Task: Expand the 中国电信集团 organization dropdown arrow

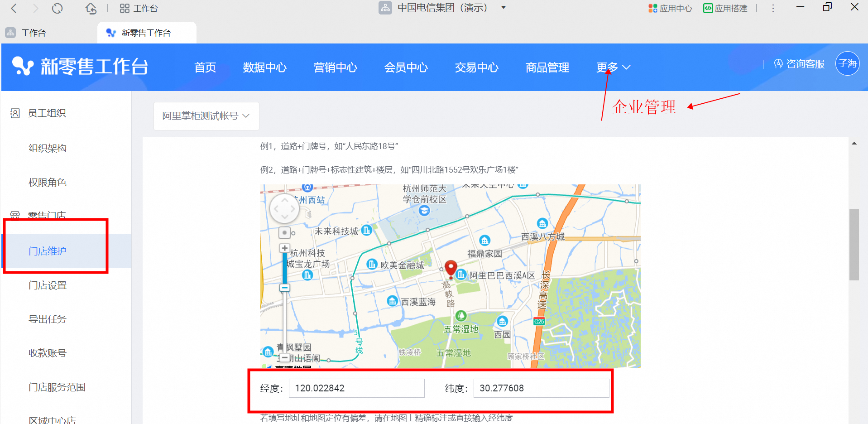Action: click(504, 8)
